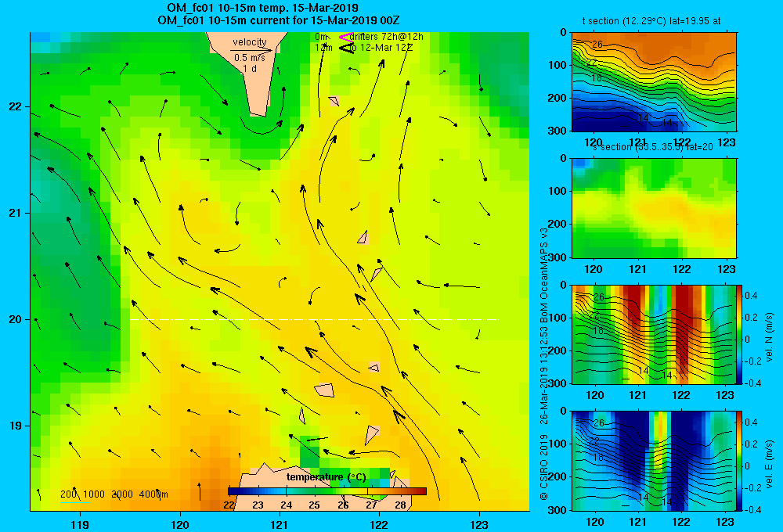Click the vertical '© CSIRO 2019' copyright text
783x532 pixels.
click(x=544, y=467)
